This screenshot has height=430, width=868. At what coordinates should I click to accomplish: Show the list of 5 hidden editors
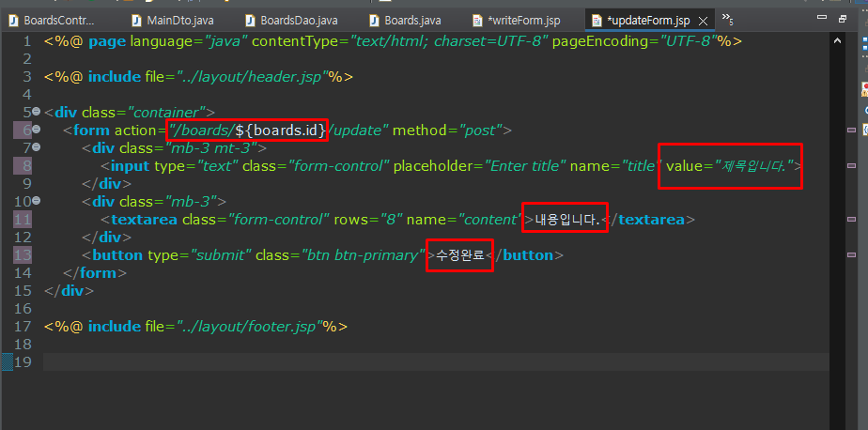point(727,19)
